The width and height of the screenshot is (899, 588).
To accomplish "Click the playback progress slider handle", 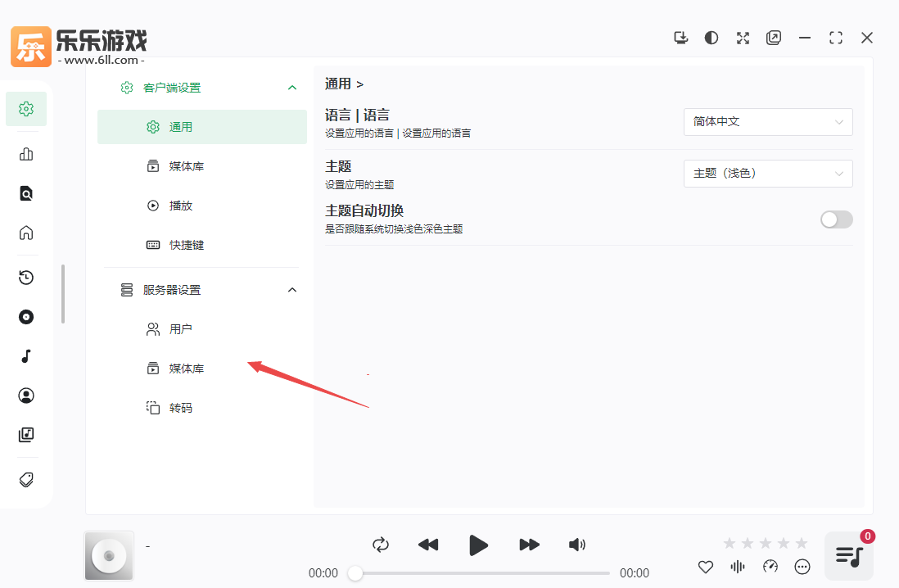I will tap(355, 573).
